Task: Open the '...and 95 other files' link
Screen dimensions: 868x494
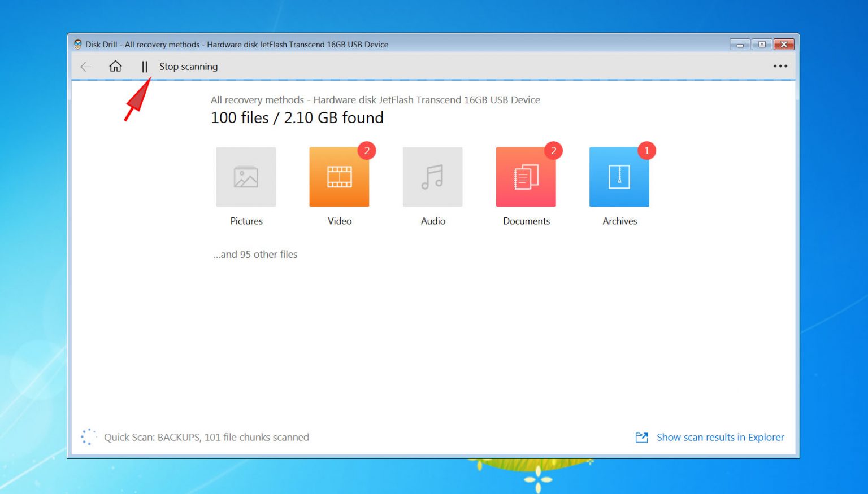Action: (255, 255)
